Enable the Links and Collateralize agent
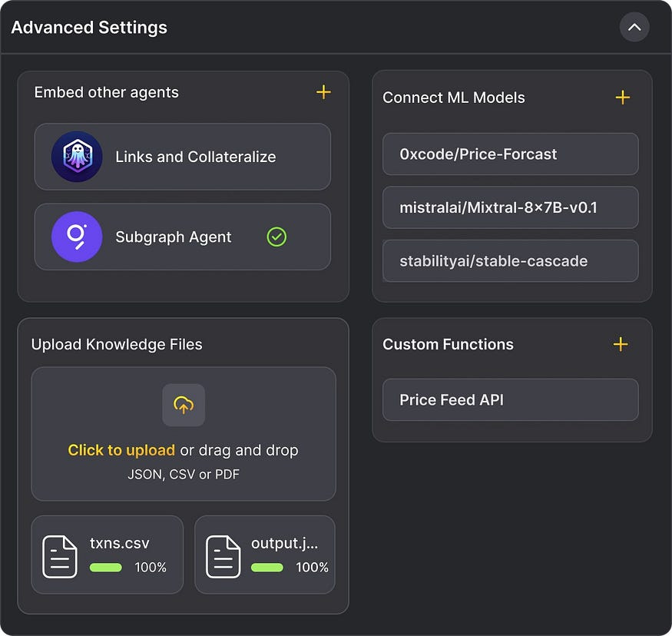Viewport: 672px width, 636px height. click(182, 157)
